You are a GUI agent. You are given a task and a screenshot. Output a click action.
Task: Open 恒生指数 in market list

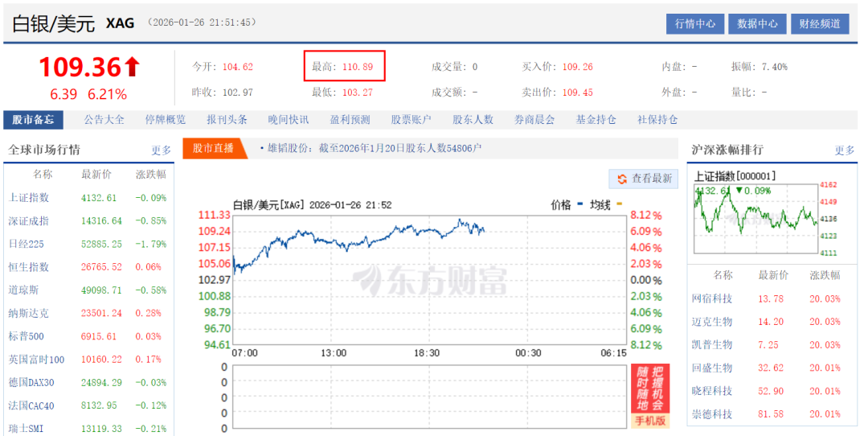coord(29,267)
